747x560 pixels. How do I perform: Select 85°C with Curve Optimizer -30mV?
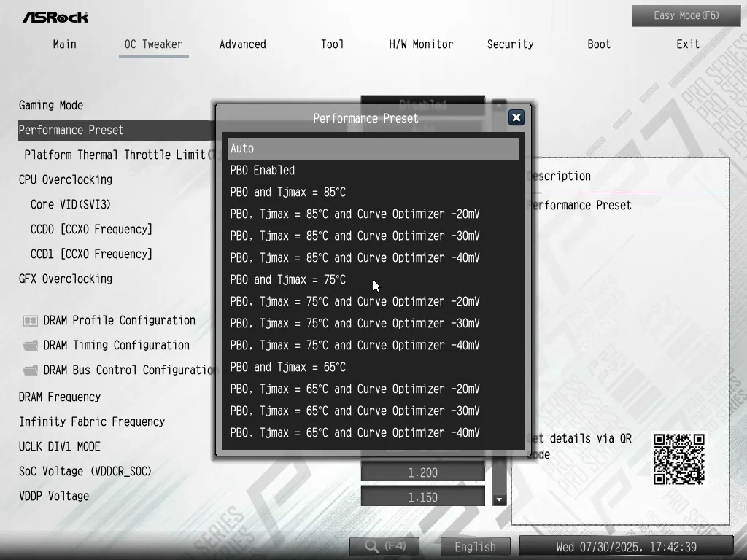point(373,236)
